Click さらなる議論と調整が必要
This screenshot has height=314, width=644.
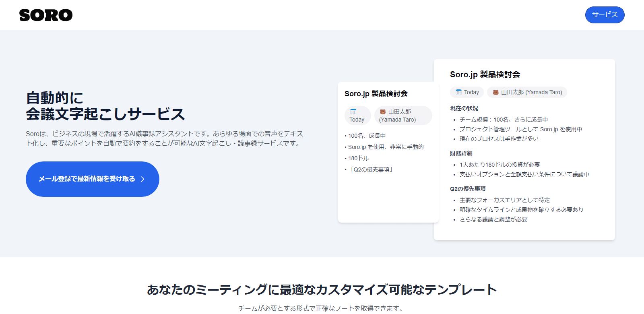[493, 219]
